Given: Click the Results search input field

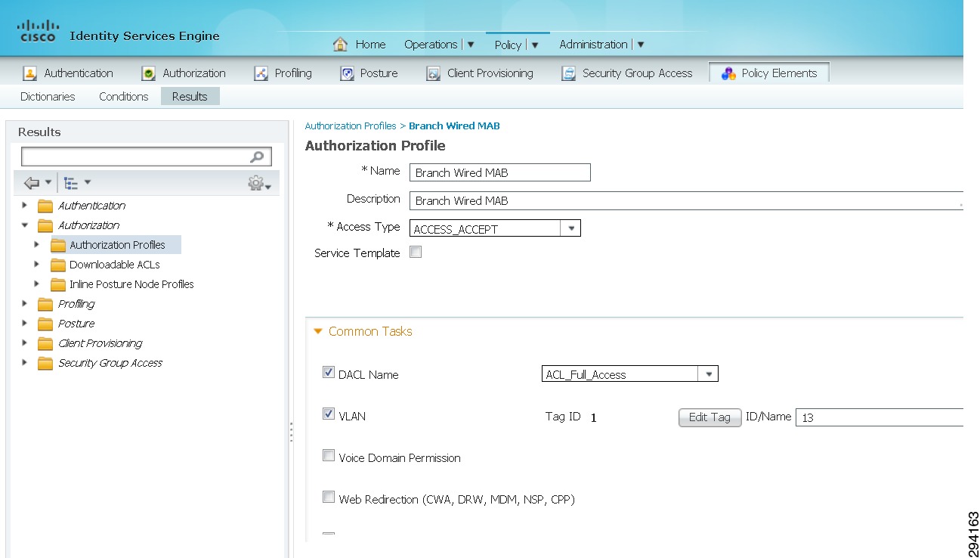Looking at the screenshot, I should coord(147,157).
